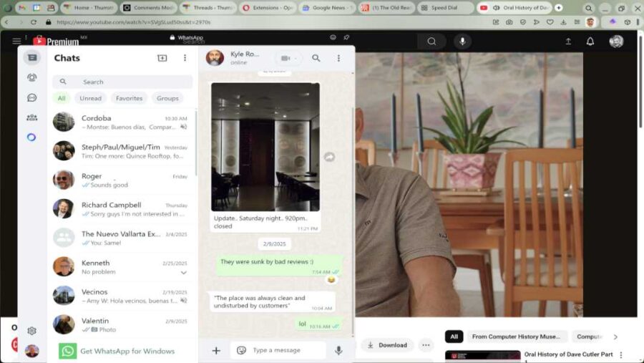
Task: Forward the restaurant photo message
Action: (329, 157)
